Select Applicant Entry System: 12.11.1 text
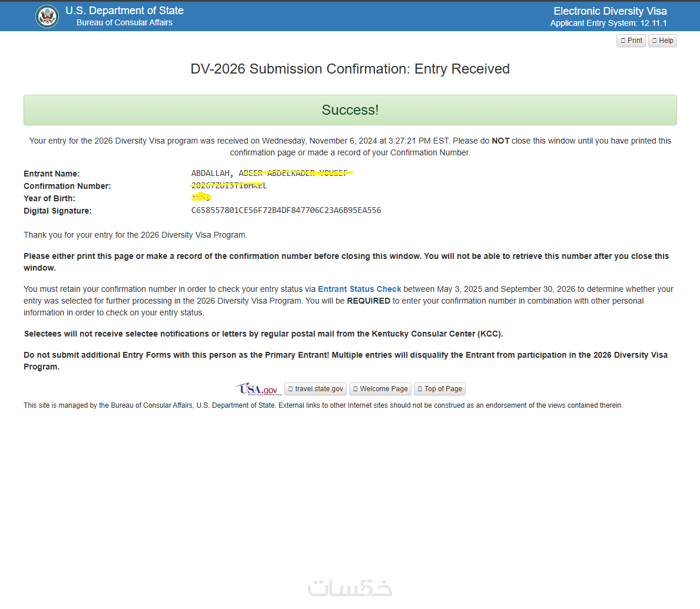This screenshot has height=609, width=700. pyautogui.click(x=609, y=23)
